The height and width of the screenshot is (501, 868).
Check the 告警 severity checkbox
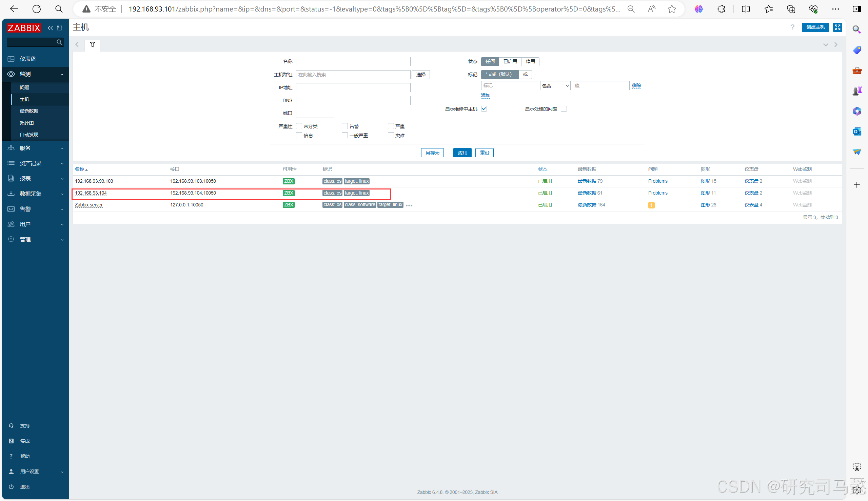click(x=345, y=126)
